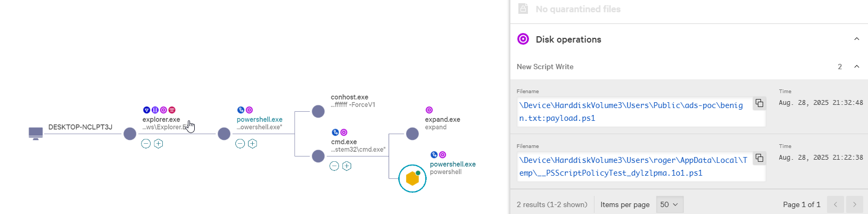Image resolution: width=868 pixels, height=214 pixels.
Task: Click the DESKTOP-NCLPT3J computer icon
Action: point(36,133)
